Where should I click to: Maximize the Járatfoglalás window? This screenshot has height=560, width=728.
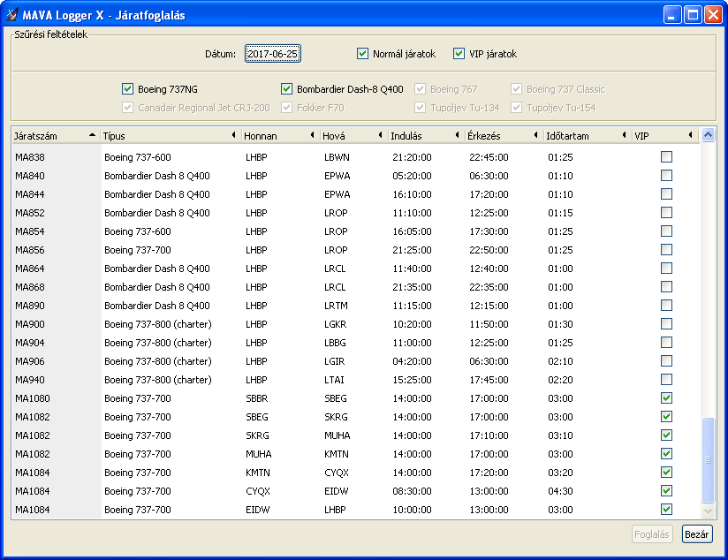[693, 15]
